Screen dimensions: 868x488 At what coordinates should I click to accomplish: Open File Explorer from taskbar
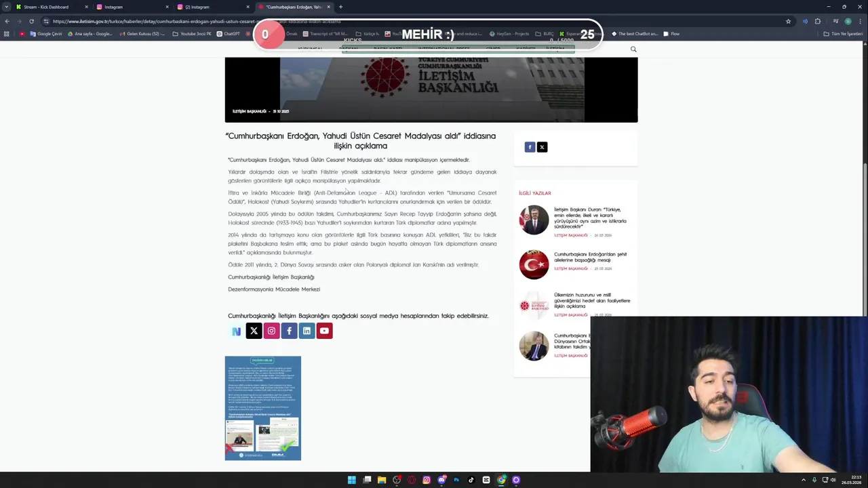382,480
